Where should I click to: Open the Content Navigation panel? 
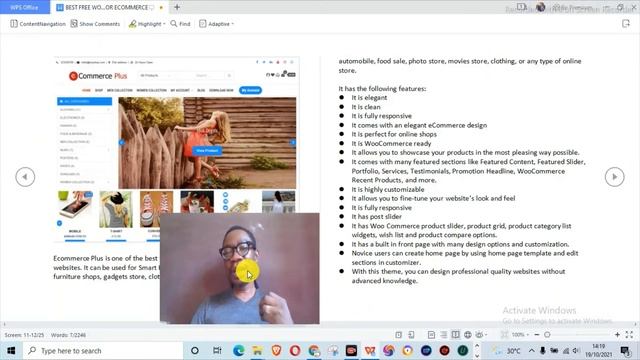38,24
